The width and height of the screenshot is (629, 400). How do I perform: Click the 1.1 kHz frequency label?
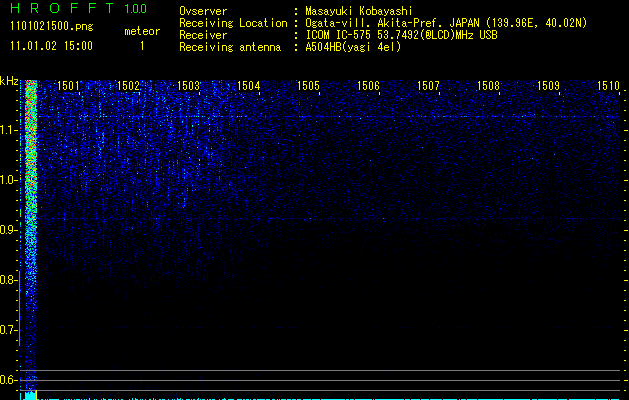tap(8, 130)
